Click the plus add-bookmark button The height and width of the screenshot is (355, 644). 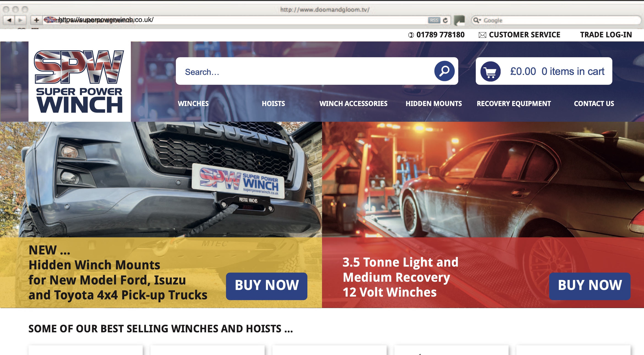36,20
